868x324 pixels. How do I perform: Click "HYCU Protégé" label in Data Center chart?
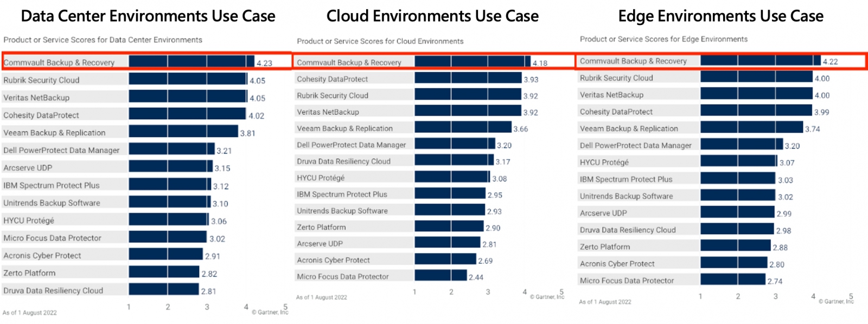point(29,221)
